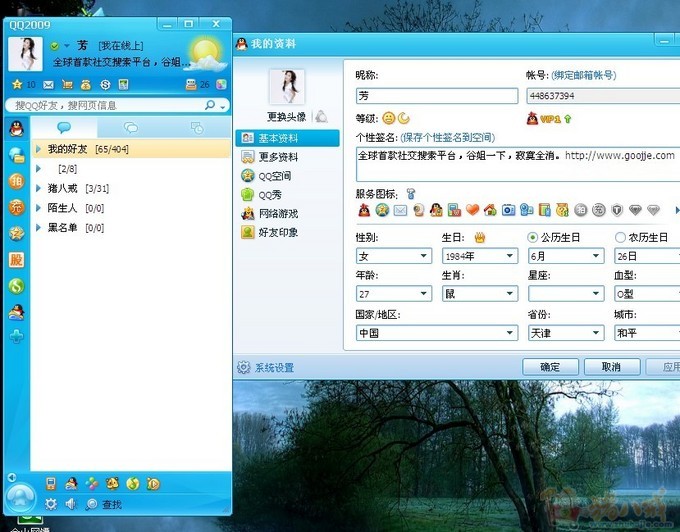Click the envelope service icon in profile

click(400, 210)
